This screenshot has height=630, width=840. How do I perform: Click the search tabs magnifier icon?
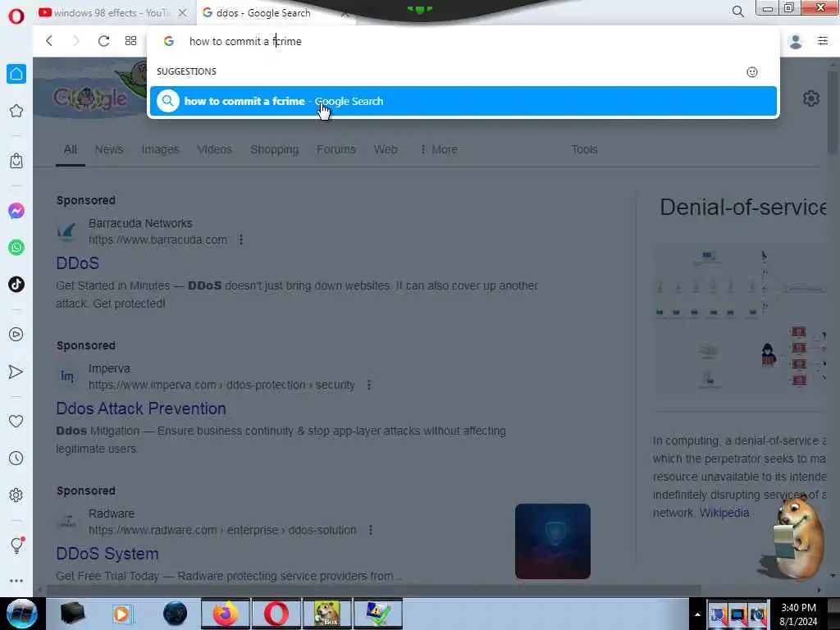[x=738, y=11]
